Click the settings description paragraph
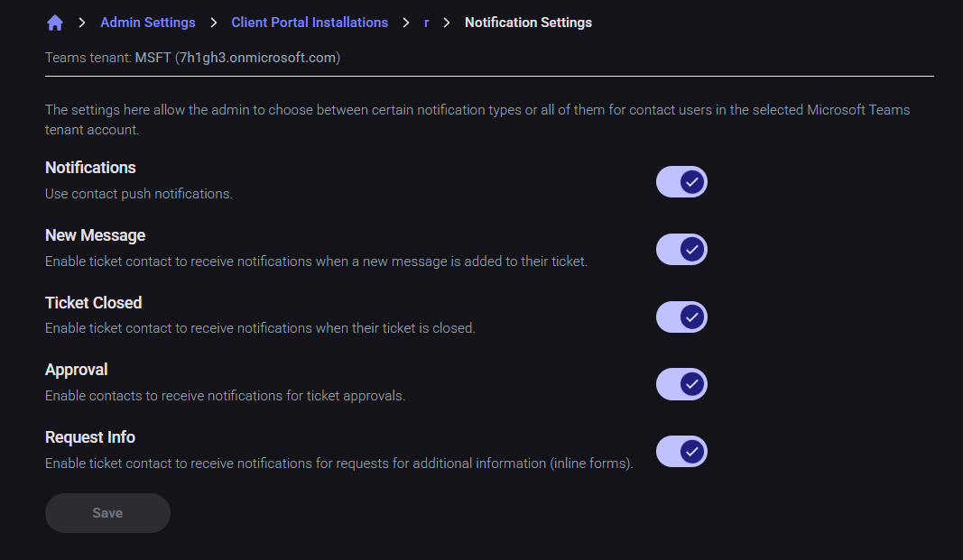The image size is (963, 560). coord(477,120)
